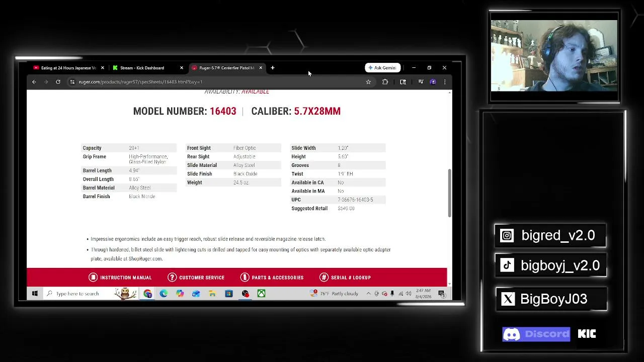The width and height of the screenshot is (644, 362).
Task: Click the Parts & Accessories icon
Action: (x=245, y=278)
